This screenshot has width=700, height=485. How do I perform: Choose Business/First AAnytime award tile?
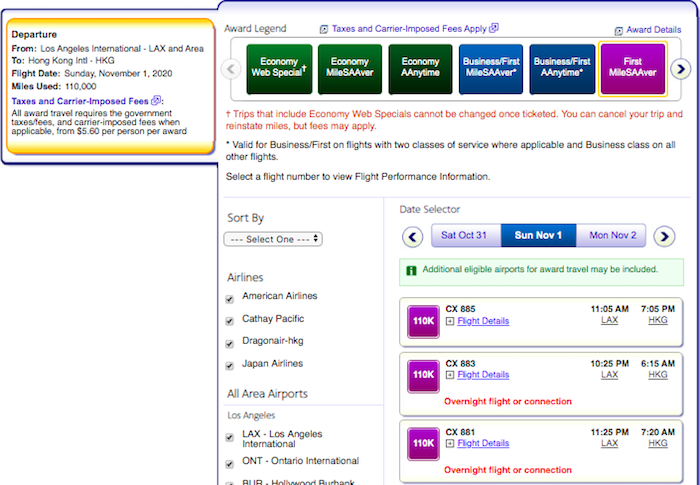(562, 69)
